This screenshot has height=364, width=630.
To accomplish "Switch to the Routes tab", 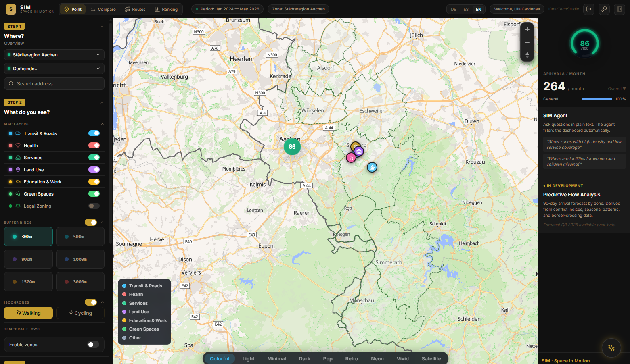I will click(135, 9).
